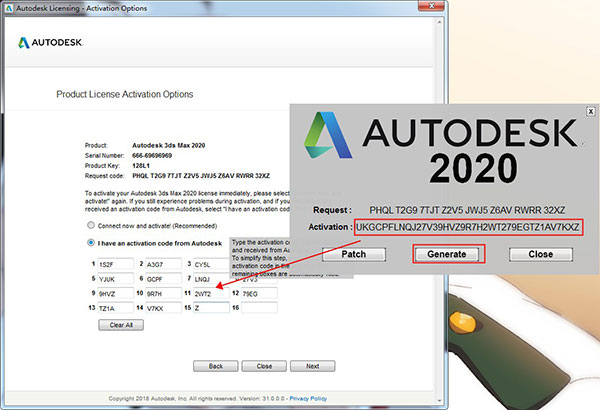Click the Next button
600x410 pixels.
pyautogui.click(x=312, y=365)
